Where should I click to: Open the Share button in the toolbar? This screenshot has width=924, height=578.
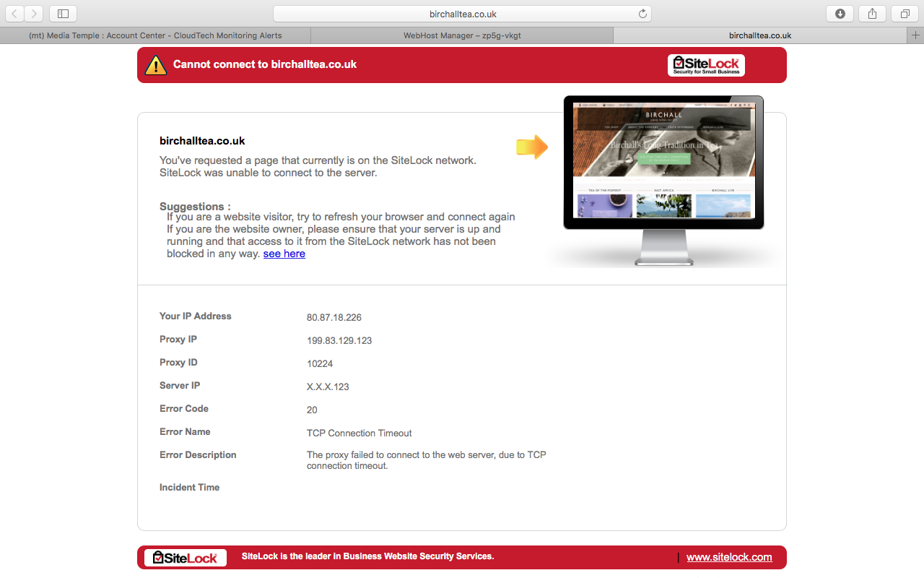pos(873,14)
